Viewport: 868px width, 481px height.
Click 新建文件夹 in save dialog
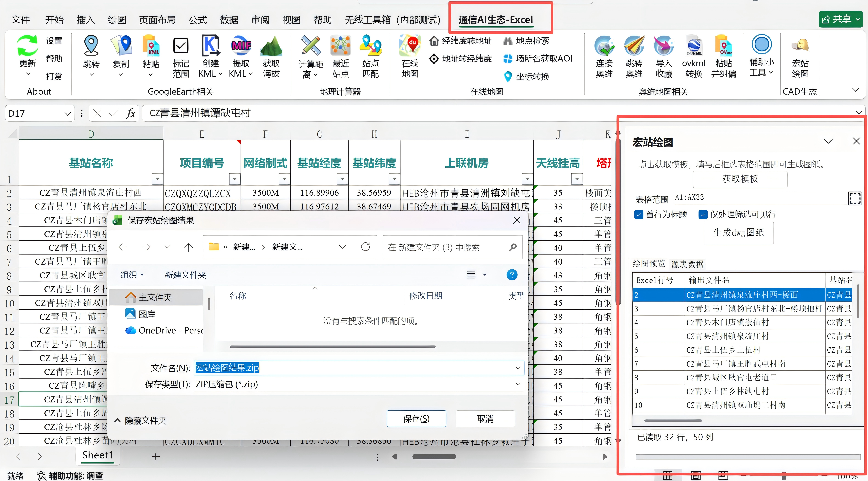click(x=185, y=275)
